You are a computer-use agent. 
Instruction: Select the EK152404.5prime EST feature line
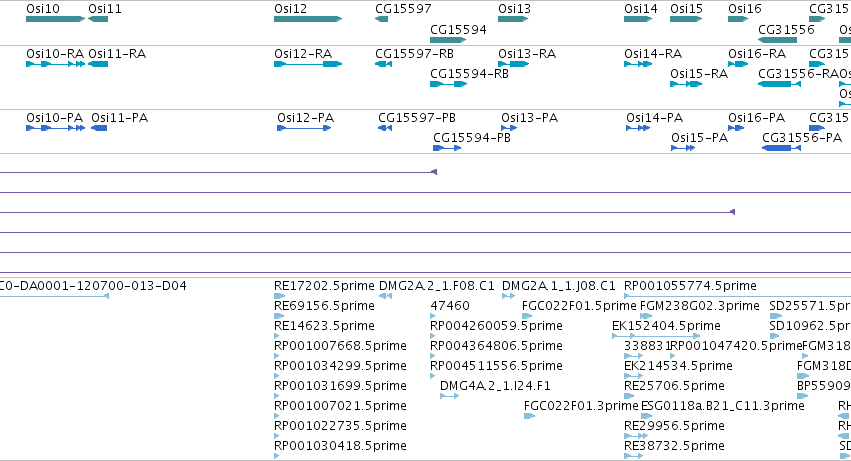[656, 336]
